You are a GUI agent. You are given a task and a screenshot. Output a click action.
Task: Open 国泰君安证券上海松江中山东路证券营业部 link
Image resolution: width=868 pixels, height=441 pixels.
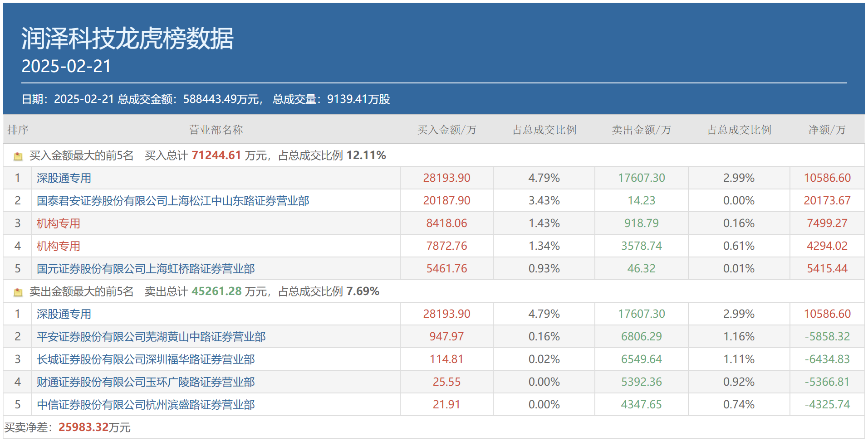click(x=173, y=201)
